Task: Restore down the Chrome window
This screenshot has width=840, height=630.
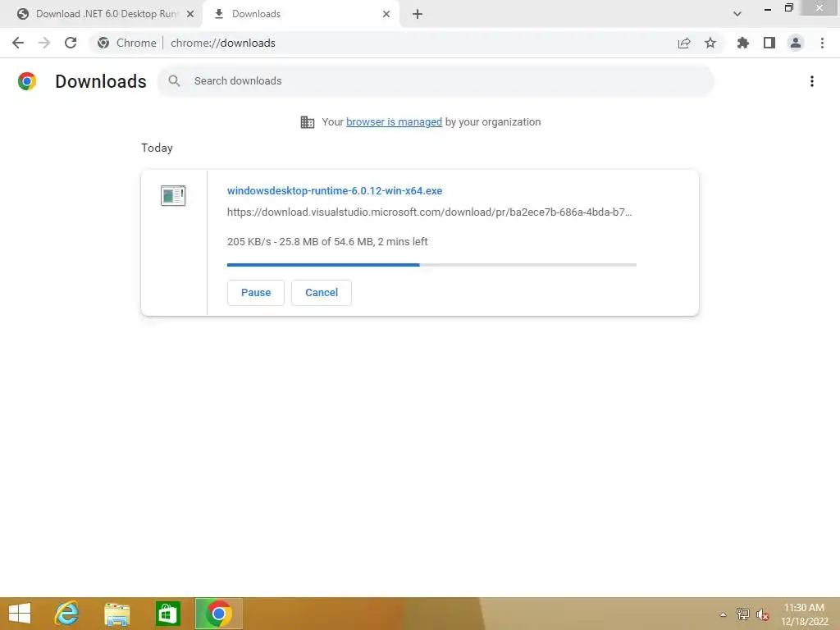Action: pos(788,7)
